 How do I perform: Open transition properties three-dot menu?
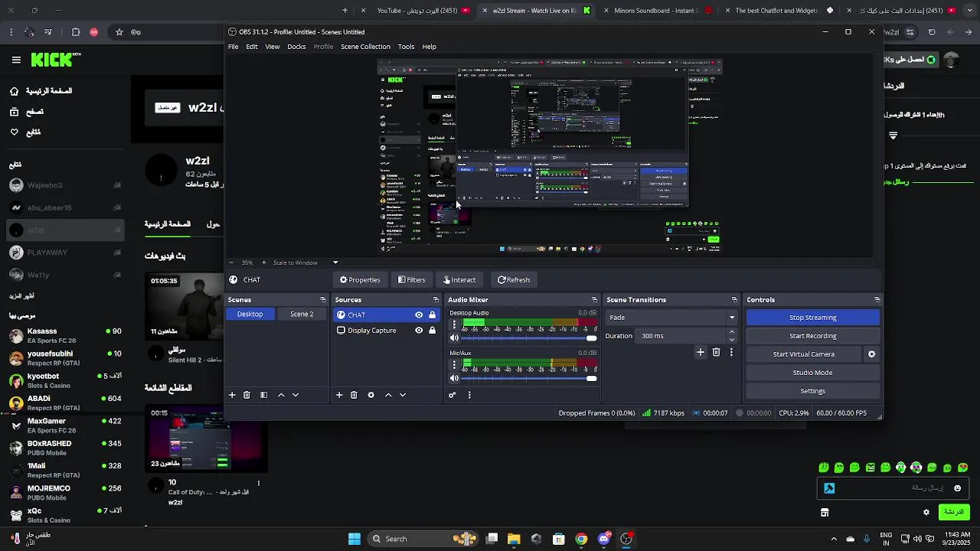(731, 352)
